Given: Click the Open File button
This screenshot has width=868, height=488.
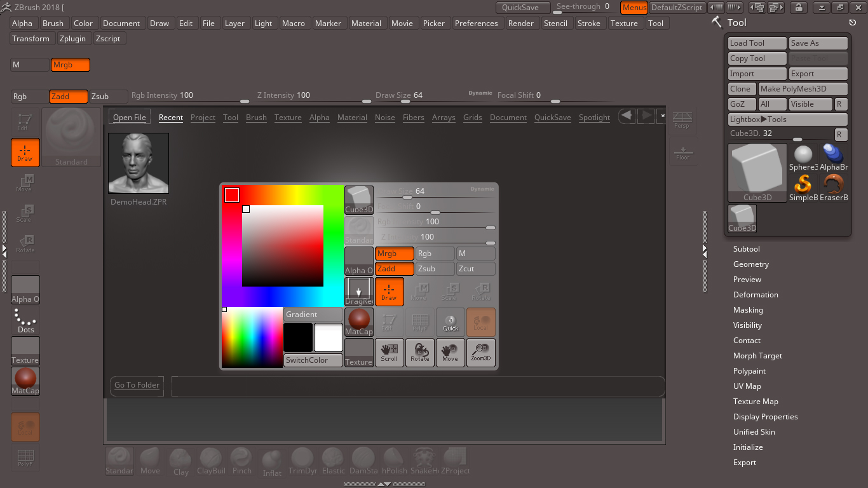Looking at the screenshot, I should point(130,118).
